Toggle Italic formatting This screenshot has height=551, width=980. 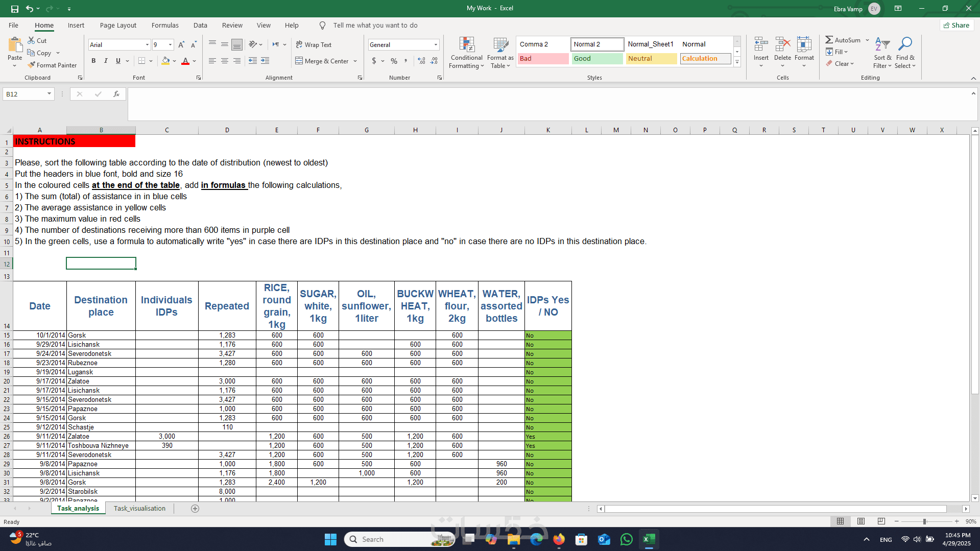click(106, 61)
